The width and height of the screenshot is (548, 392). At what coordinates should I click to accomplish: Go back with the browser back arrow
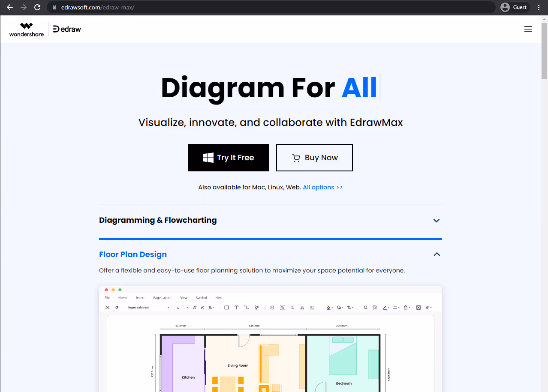[10, 7]
